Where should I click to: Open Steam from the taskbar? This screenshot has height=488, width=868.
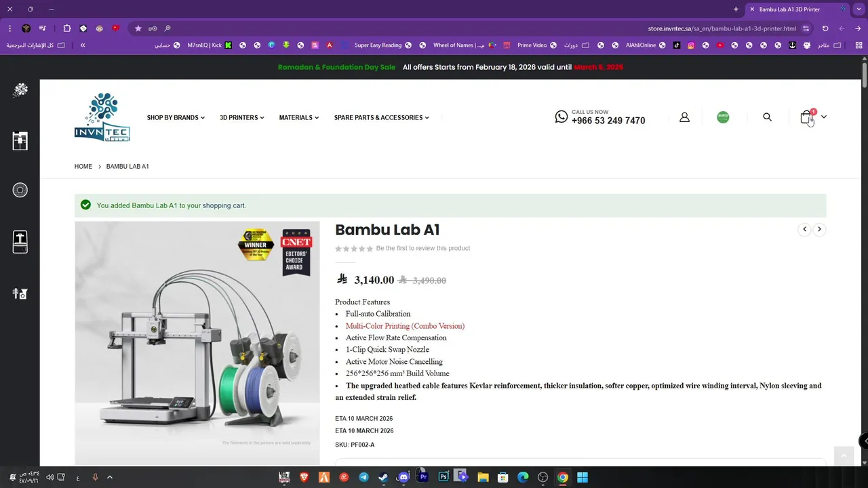pos(384,477)
